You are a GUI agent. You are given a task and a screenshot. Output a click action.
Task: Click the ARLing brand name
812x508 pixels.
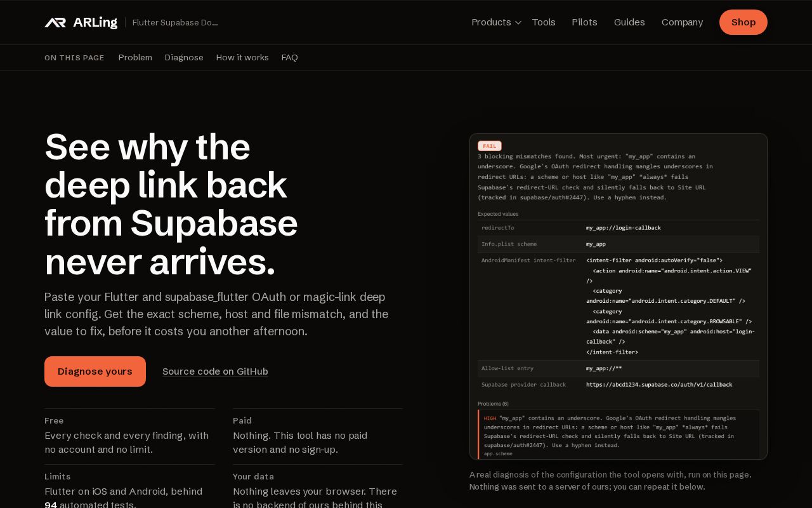click(x=95, y=22)
